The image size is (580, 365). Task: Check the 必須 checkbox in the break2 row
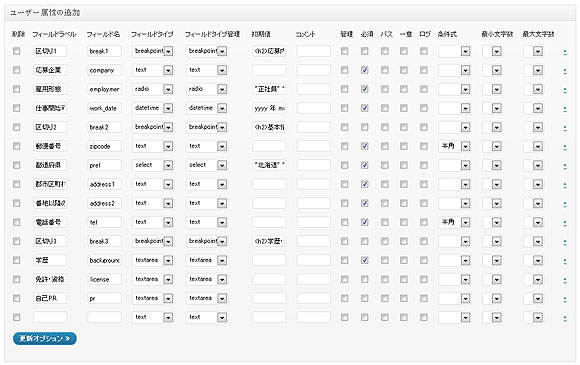(365, 127)
